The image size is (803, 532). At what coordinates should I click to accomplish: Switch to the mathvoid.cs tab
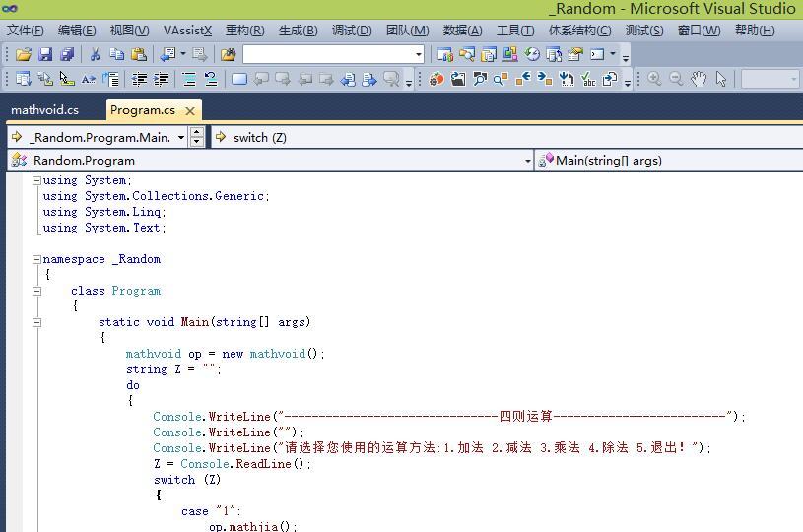[45, 110]
